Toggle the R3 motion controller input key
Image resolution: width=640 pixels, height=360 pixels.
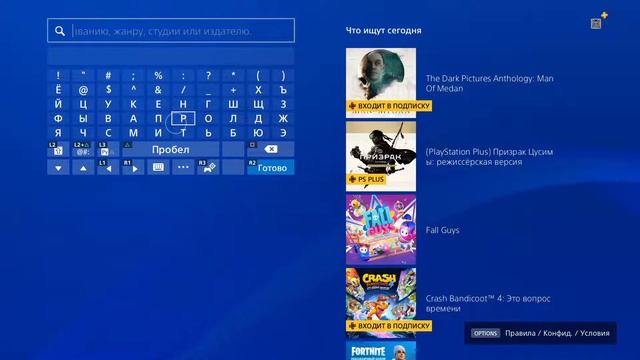(x=208, y=167)
